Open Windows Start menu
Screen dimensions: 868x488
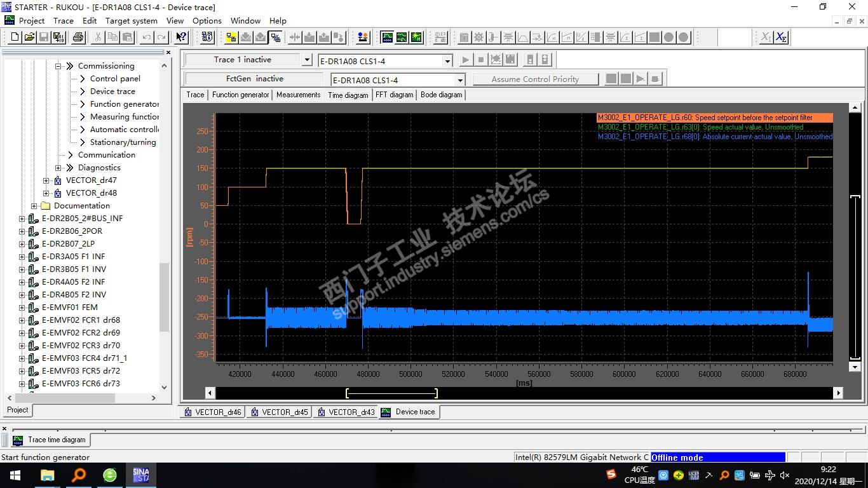[15, 475]
